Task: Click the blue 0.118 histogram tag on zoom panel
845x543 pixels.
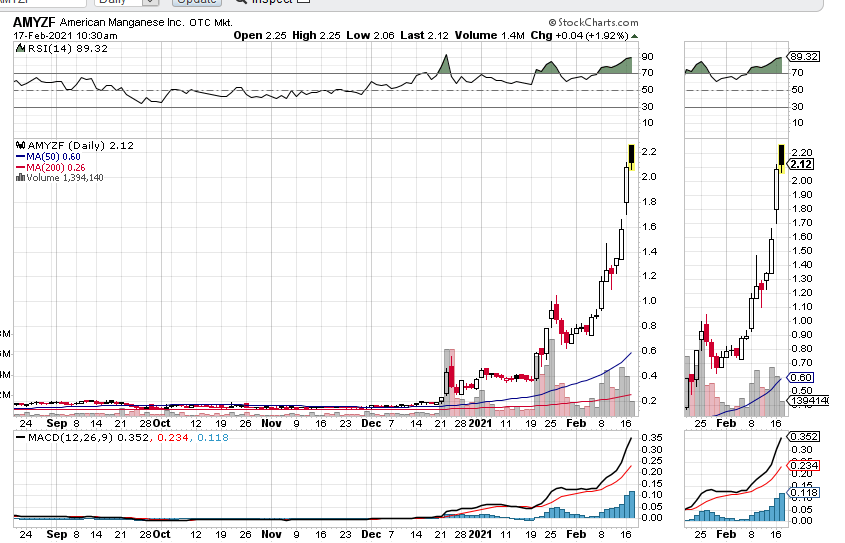Action: click(804, 492)
